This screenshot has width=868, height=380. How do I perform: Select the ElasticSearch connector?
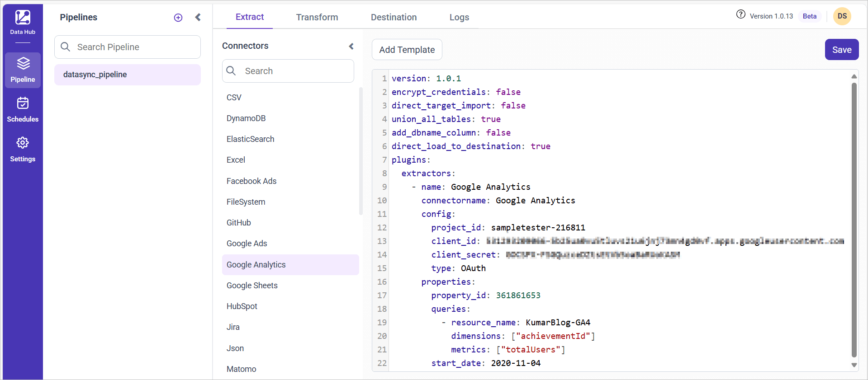tap(290, 139)
